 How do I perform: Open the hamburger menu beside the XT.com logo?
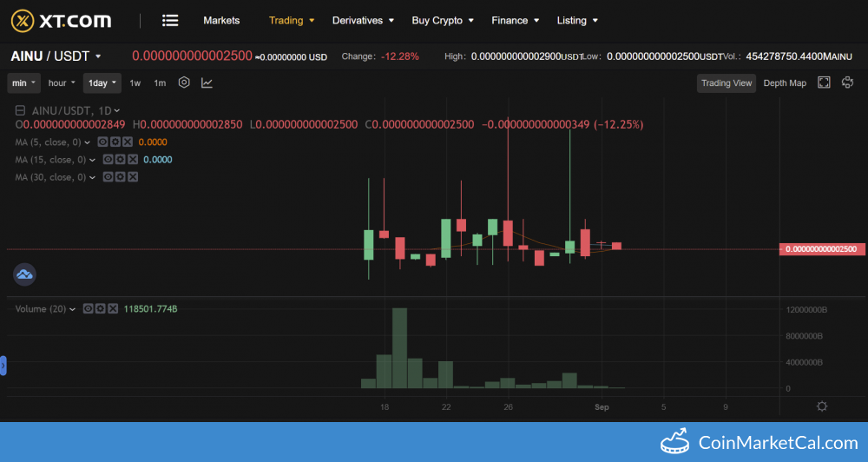[170, 20]
